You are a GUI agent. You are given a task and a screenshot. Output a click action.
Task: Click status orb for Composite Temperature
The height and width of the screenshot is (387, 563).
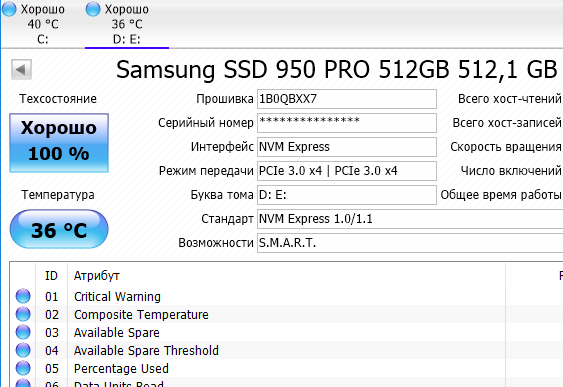coord(23,314)
